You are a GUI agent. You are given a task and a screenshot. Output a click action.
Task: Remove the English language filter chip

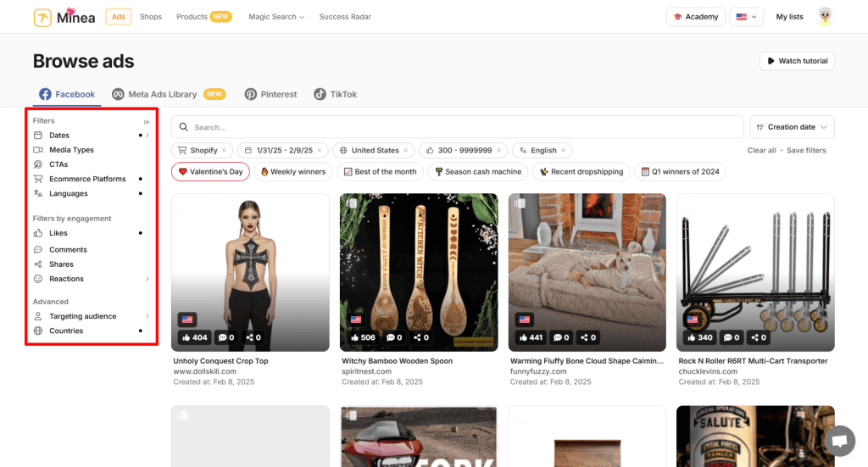point(564,151)
